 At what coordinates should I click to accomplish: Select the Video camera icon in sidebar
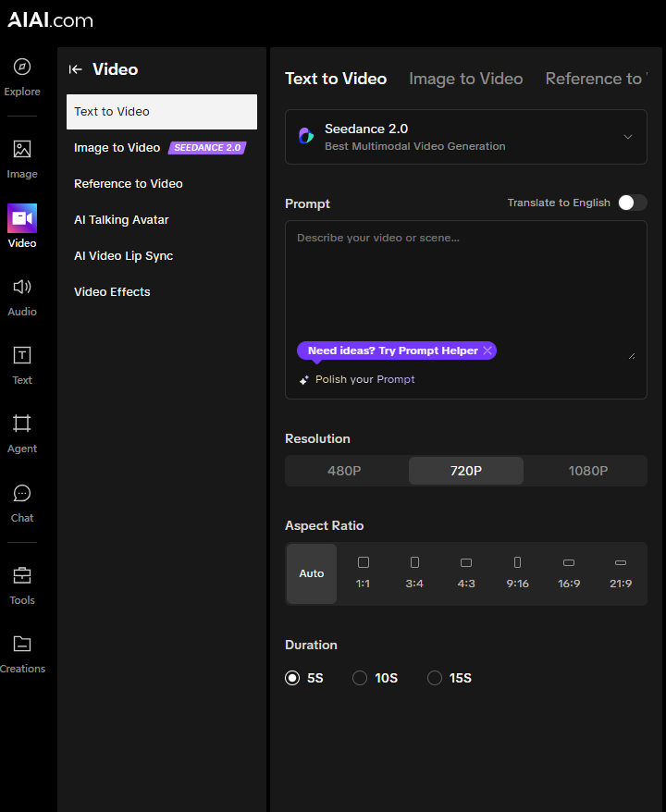[x=22, y=218]
